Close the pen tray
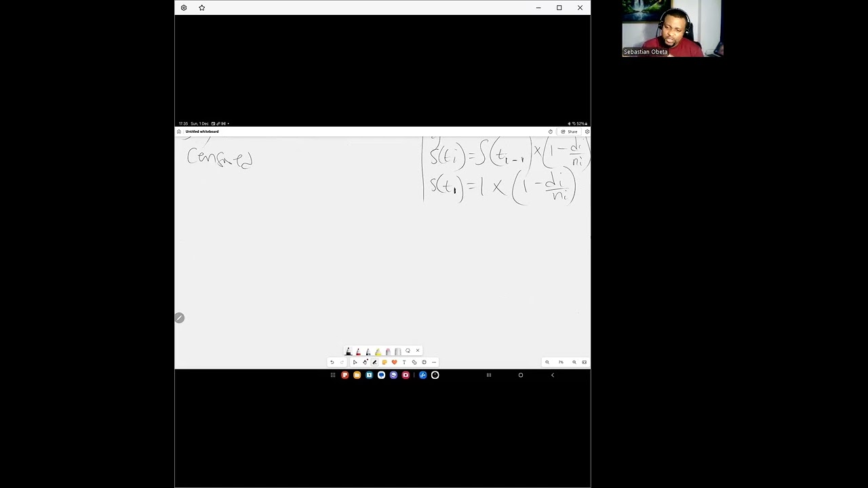Viewport: 868px width, 488px height. point(418,350)
